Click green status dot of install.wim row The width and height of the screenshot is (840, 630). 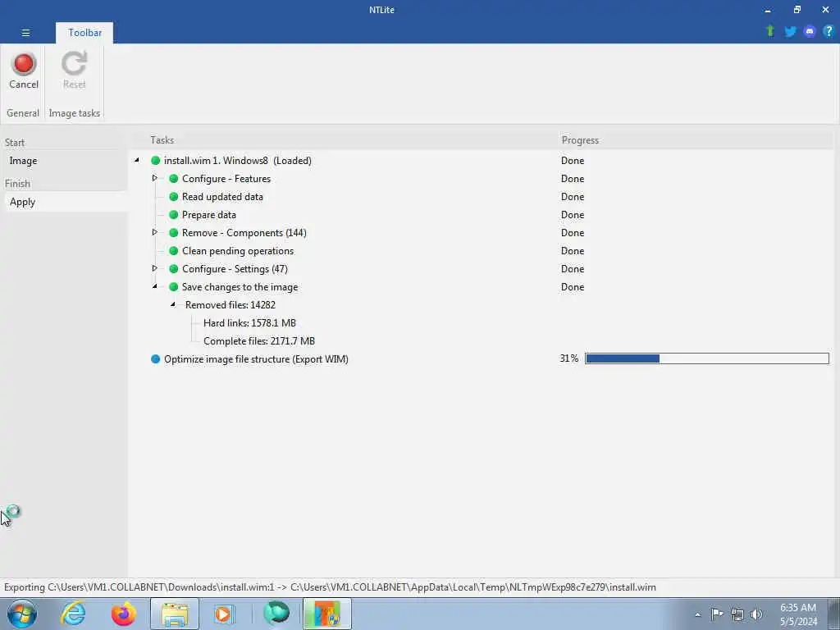click(x=155, y=160)
